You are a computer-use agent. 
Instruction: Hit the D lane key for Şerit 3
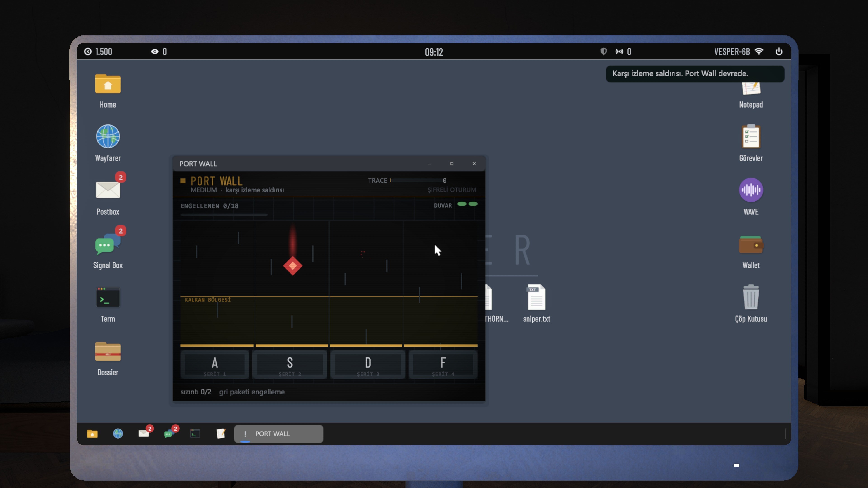(x=368, y=365)
